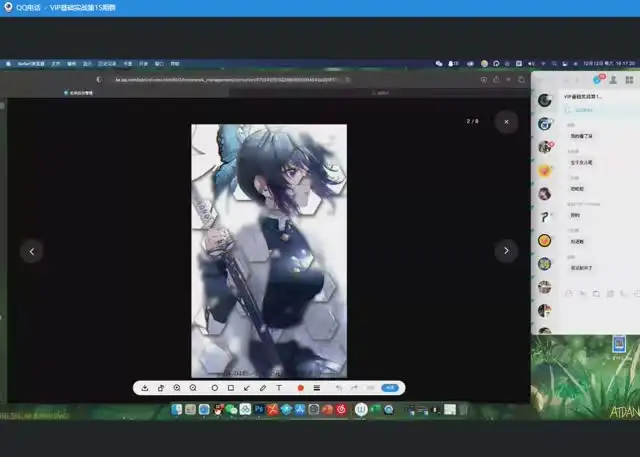Viewport: 640px width, 457px height.
Task: Close the image viewer
Action: pos(506,121)
